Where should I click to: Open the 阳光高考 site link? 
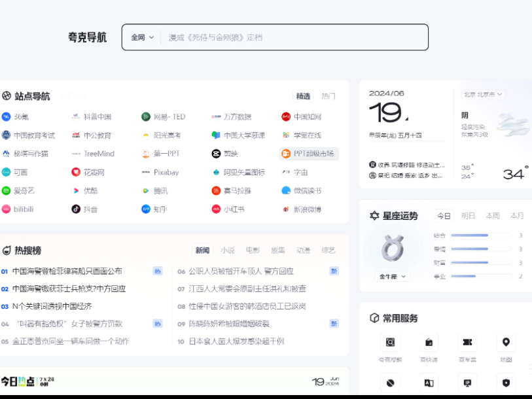[x=168, y=135]
